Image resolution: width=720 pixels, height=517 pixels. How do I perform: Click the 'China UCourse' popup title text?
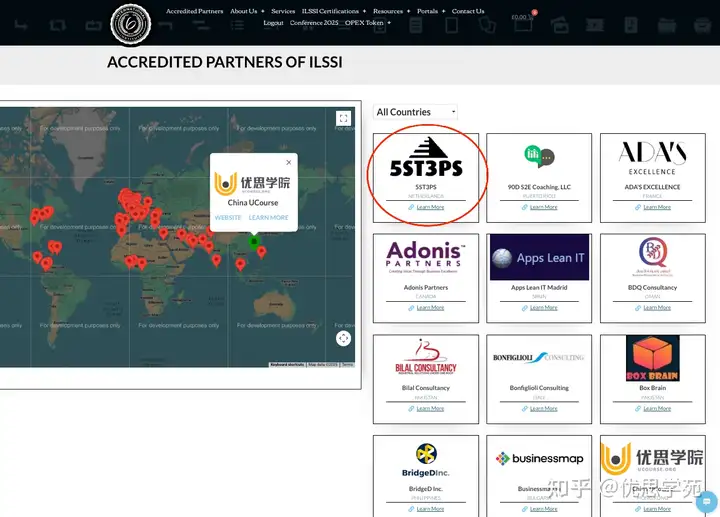click(253, 202)
